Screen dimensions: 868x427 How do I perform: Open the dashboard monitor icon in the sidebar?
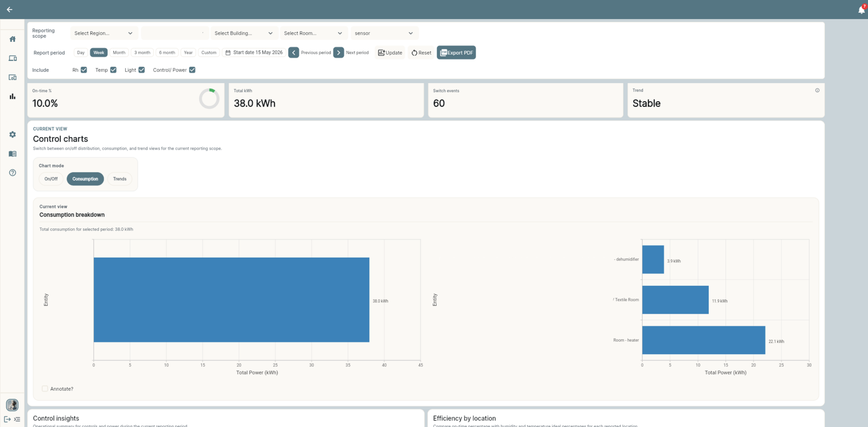coord(13,77)
